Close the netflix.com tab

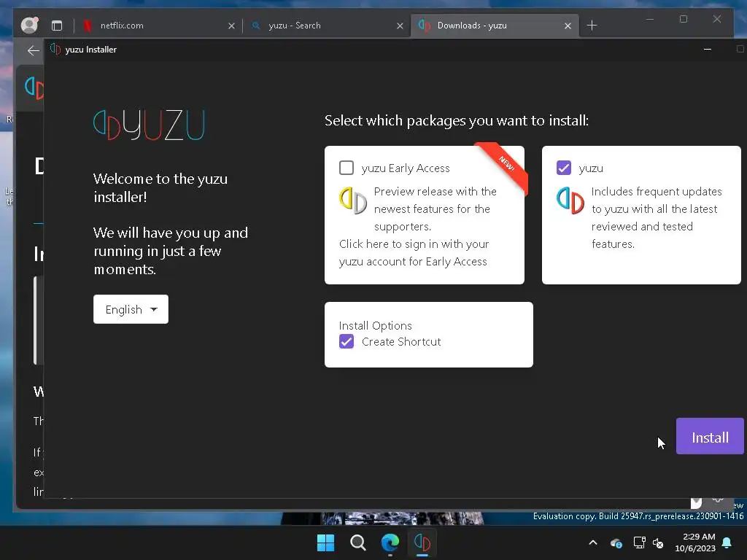[x=231, y=26]
